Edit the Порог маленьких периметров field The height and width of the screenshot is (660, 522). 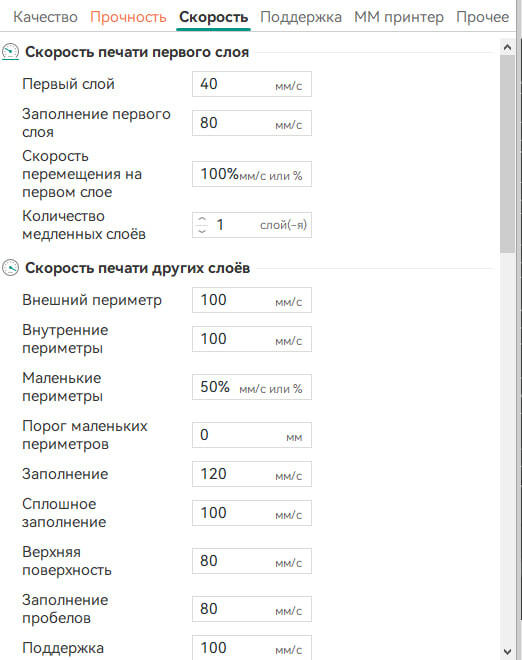252,435
